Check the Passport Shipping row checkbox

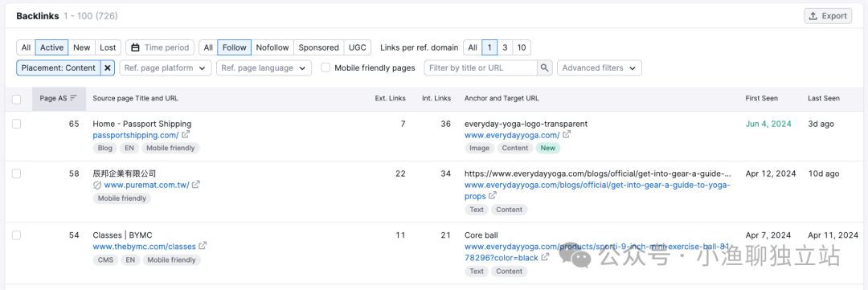point(17,124)
